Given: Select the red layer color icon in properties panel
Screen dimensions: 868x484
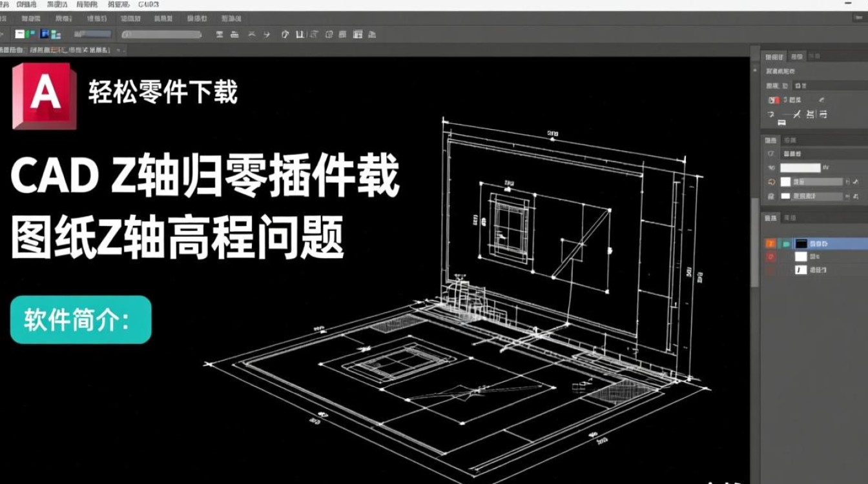Looking at the screenshot, I should pos(775,99).
